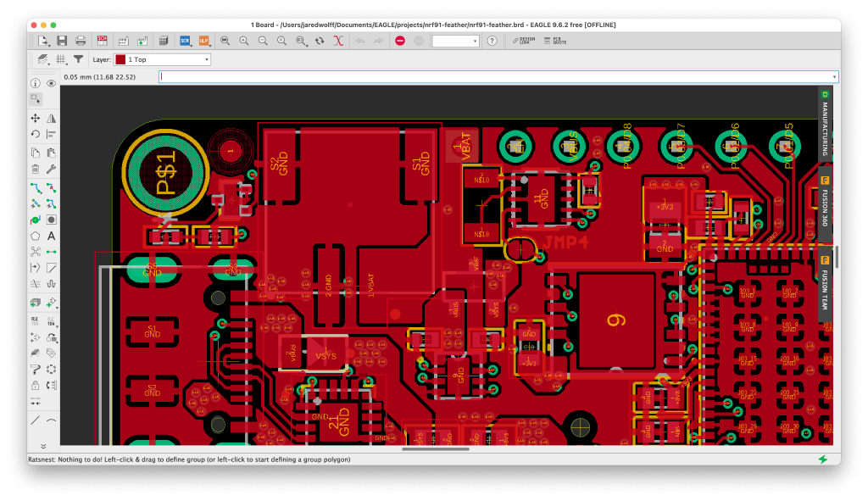Viewport: 868px width, 501px height.
Task: Select the Paste tool
Action: [x=52, y=153]
